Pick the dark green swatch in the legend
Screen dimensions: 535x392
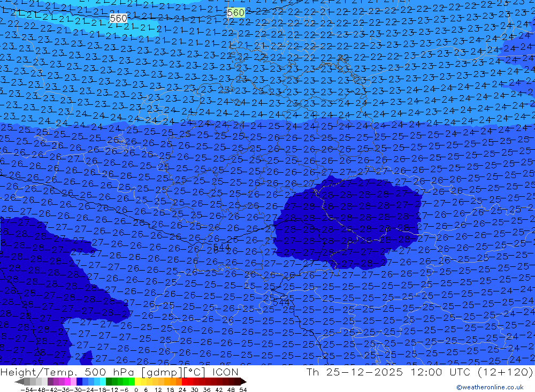(x=109, y=382)
